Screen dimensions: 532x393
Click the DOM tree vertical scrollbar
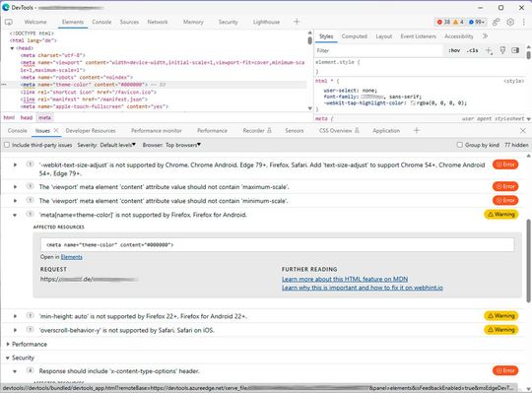(309, 40)
